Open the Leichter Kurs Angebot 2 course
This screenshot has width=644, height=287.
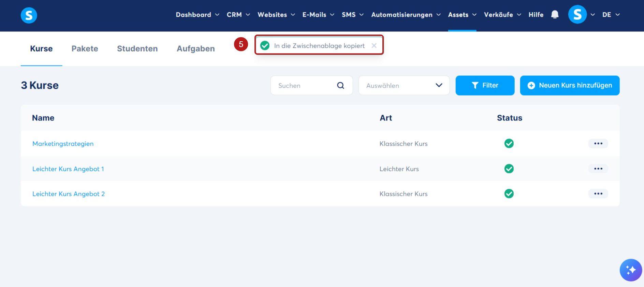tap(69, 194)
